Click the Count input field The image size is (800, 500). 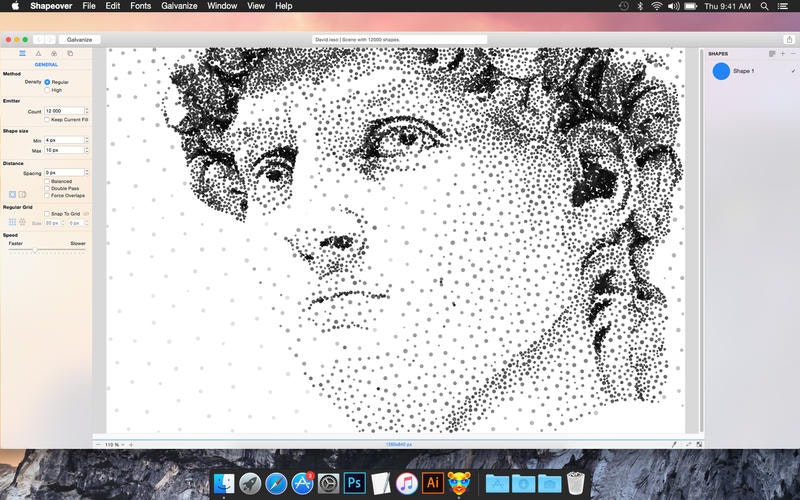pyautogui.click(x=64, y=111)
